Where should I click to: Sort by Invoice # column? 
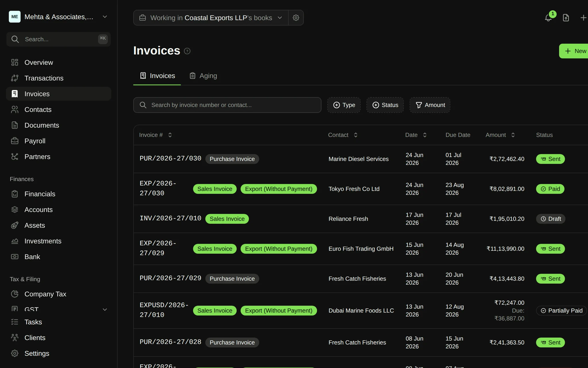[156, 135]
